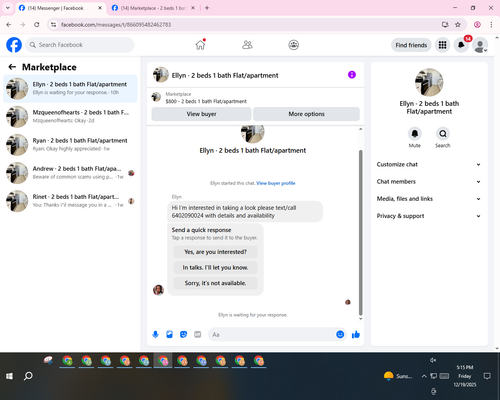
Task: Expand Media, files and links section
Action: [429, 199]
